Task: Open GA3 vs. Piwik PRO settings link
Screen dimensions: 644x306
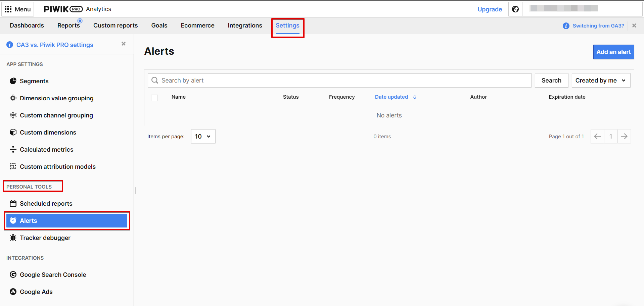Action: click(55, 45)
